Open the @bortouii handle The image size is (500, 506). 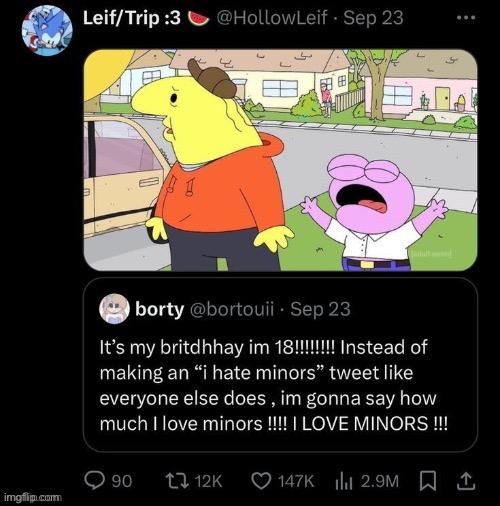pos(232,309)
